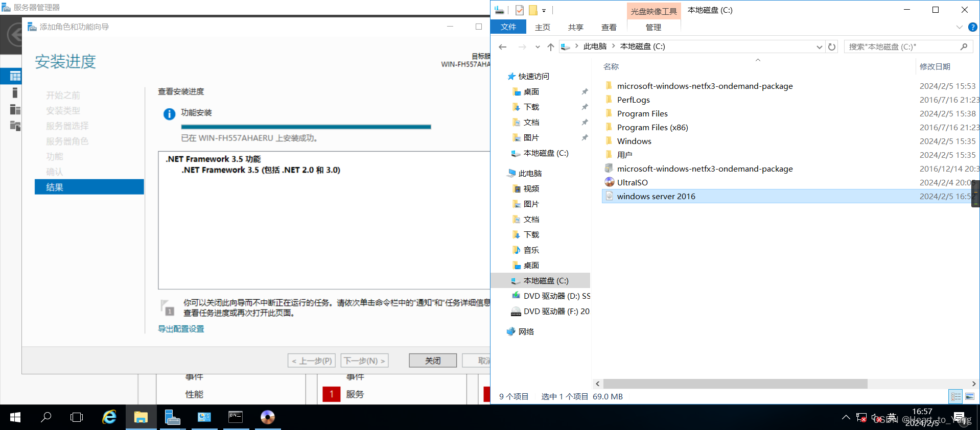The width and height of the screenshot is (980, 430).
Task: Open taskbar search magnifier
Action: click(46, 417)
